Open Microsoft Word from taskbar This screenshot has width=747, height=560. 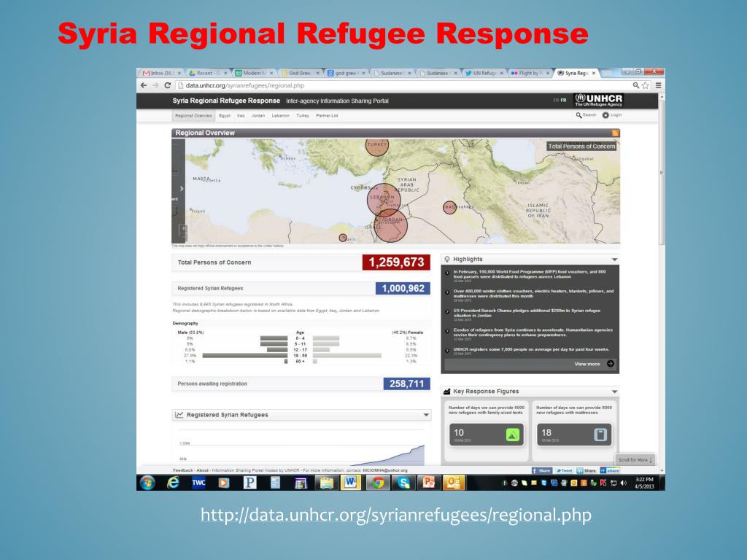coord(350,483)
